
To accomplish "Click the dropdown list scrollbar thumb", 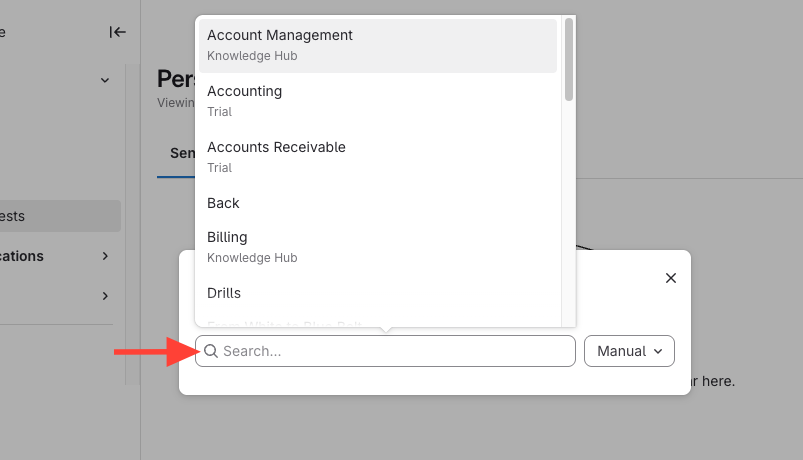I will click(x=569, y=58).
